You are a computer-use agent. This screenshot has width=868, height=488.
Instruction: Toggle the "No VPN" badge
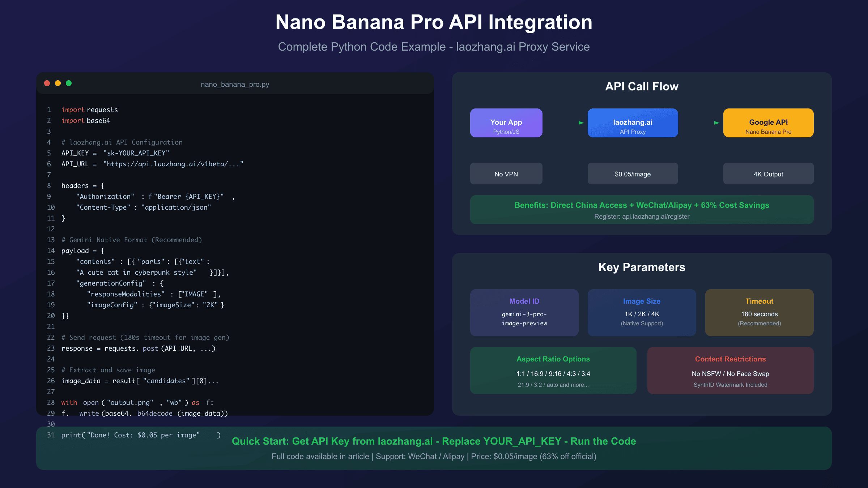[x=506, y=174]
